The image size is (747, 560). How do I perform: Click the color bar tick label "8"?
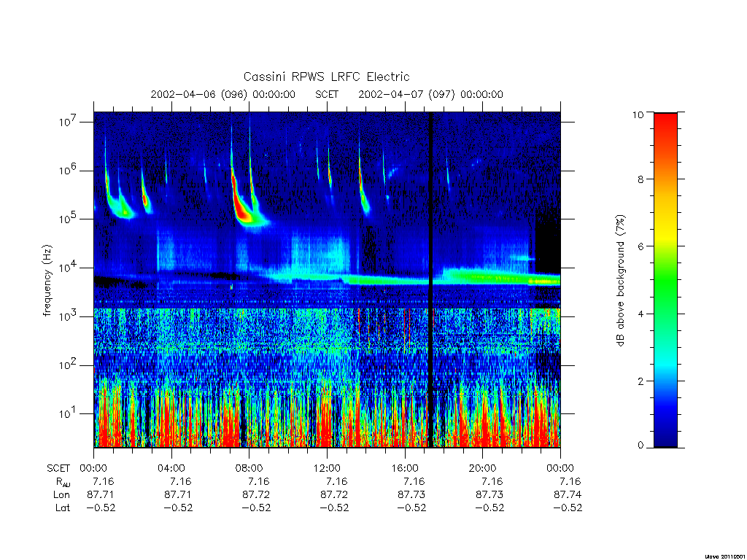640,179
